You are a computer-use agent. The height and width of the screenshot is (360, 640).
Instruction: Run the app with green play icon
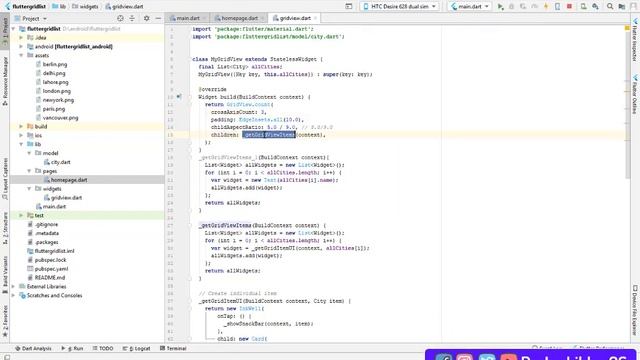tap(500, 7)
